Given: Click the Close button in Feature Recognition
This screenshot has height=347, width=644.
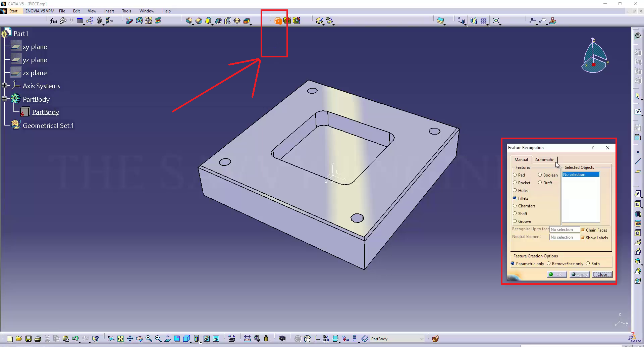Looking at the screenshot, I should [602, 274].
